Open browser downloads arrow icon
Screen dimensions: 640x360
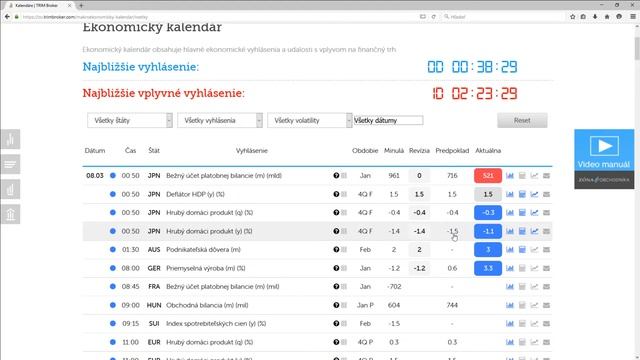pos(595,17)
